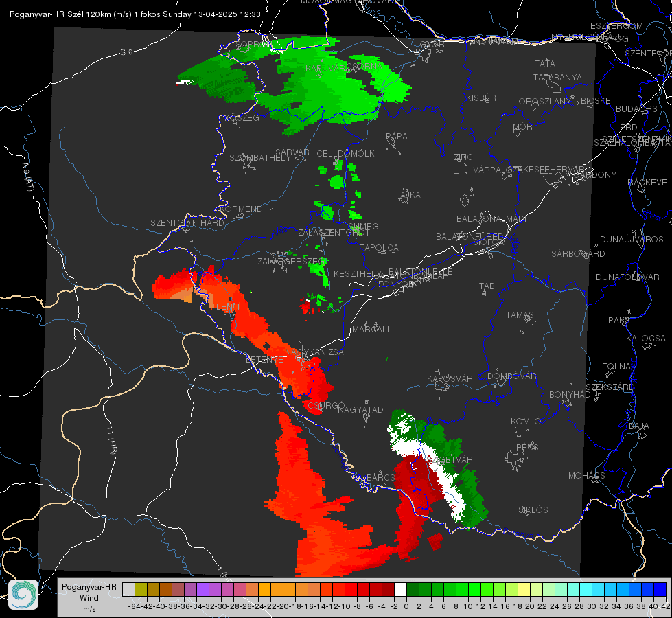Image resolution: width=672 pixels, height=618 pixels.
Task: Click the LENTI city label
Action: (x=228, y=307)
